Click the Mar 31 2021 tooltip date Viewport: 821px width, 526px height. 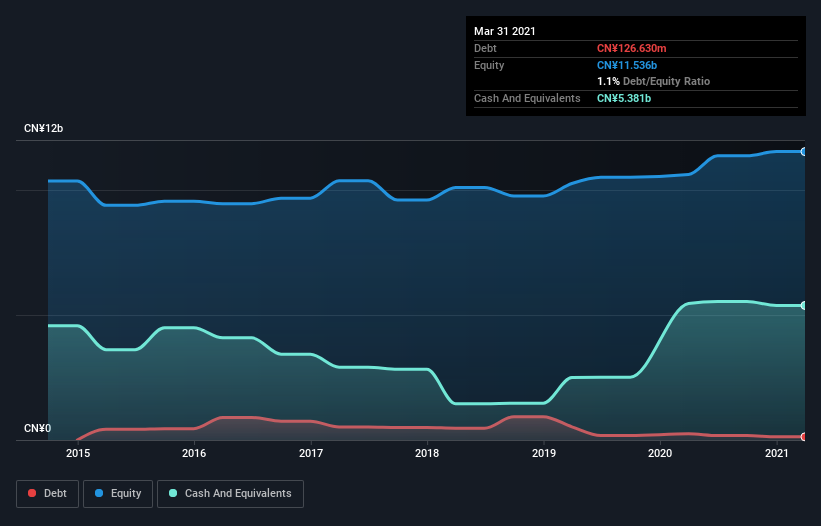(505, 31)
